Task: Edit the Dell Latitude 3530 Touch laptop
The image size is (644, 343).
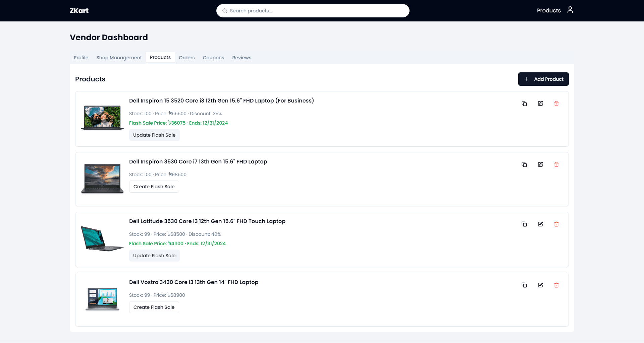Action: [541, 224]
